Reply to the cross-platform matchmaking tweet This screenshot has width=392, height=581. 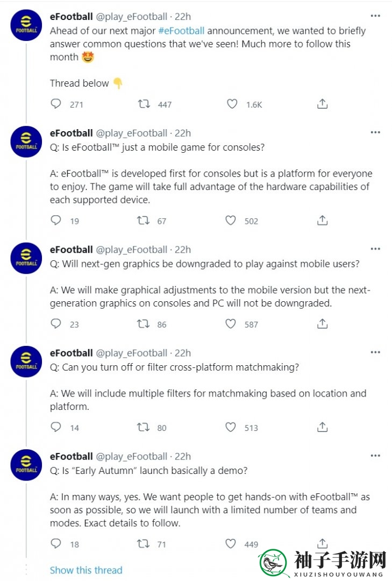(56, 427)
